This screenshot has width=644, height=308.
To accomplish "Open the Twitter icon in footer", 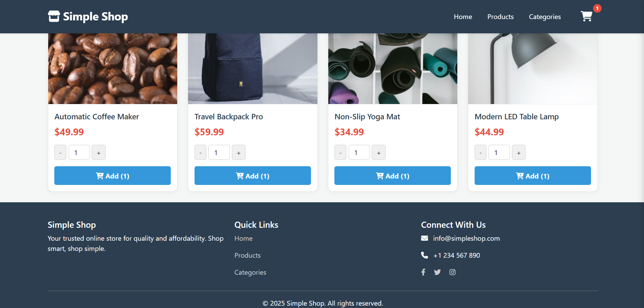I will [x=437, y=272].
